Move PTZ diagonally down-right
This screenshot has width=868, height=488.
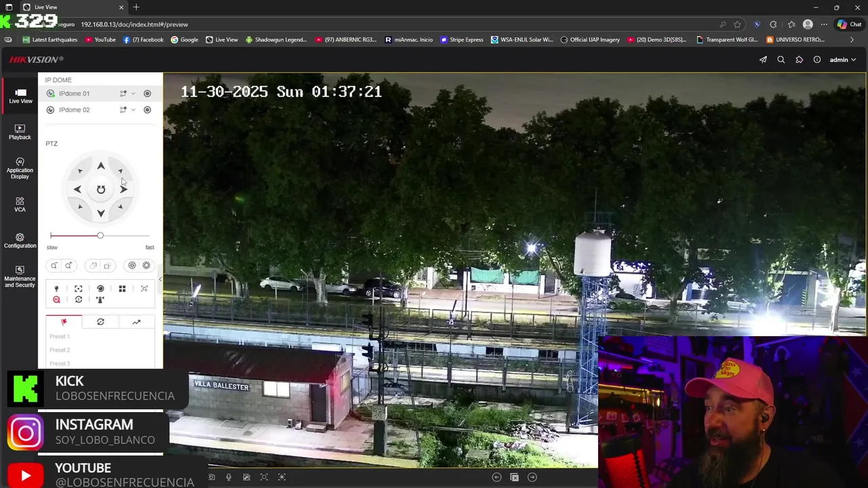[x=120, y=207]
